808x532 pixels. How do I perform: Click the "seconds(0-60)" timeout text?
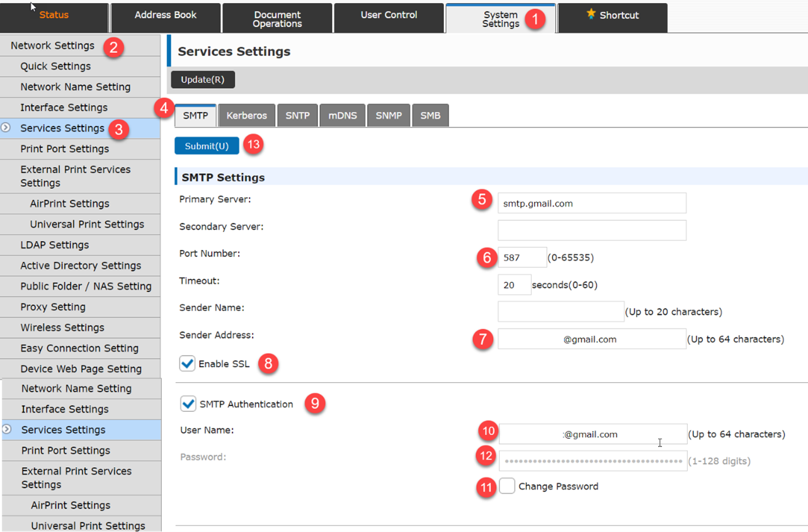point(564,285)
